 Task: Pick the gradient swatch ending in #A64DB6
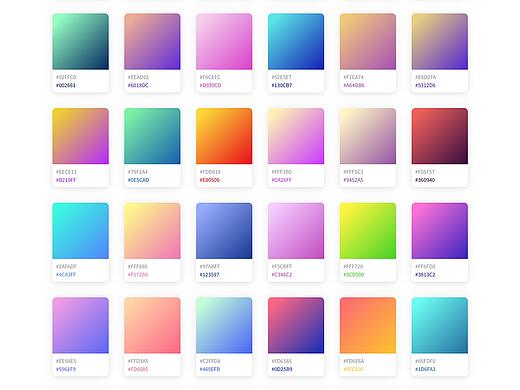[368, 41]
